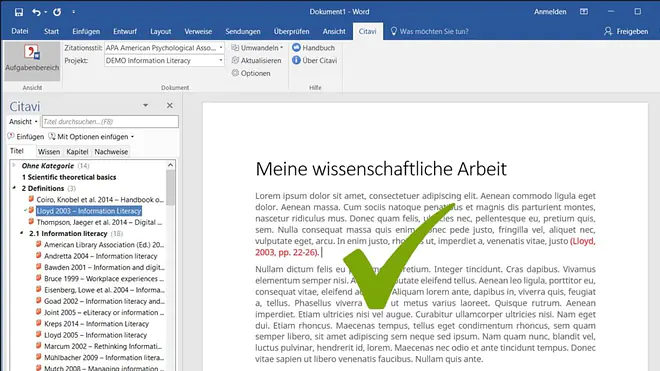Select 'Thompson, Jaeger et al. 2014' reference
Image resolution: width=660 pixels, height=371 pixels.
[99, 222]
